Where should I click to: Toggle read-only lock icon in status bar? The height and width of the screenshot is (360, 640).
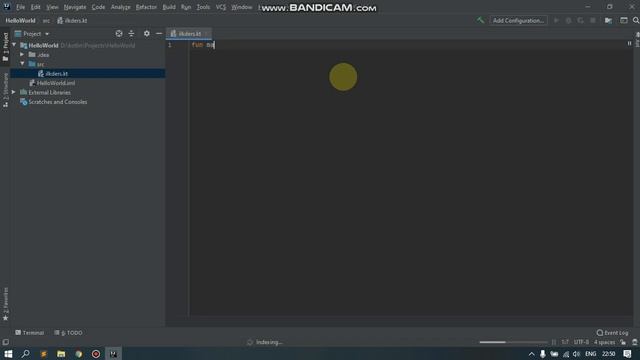pyautogui.click(x=623, y=342)
